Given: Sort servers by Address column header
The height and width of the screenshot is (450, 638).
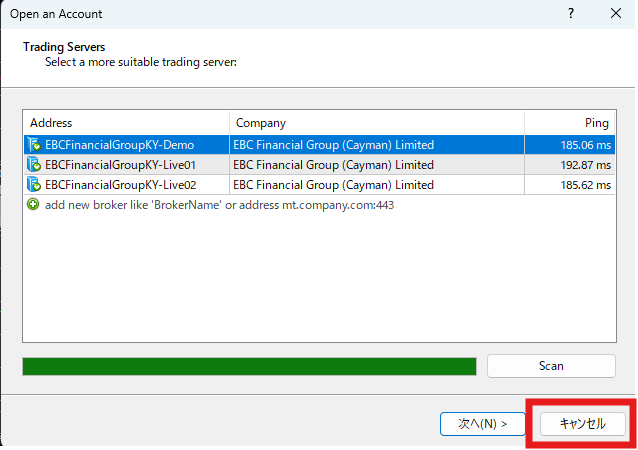Looking at the screenshot, I should pyautogui.click(x=126, y=123).
